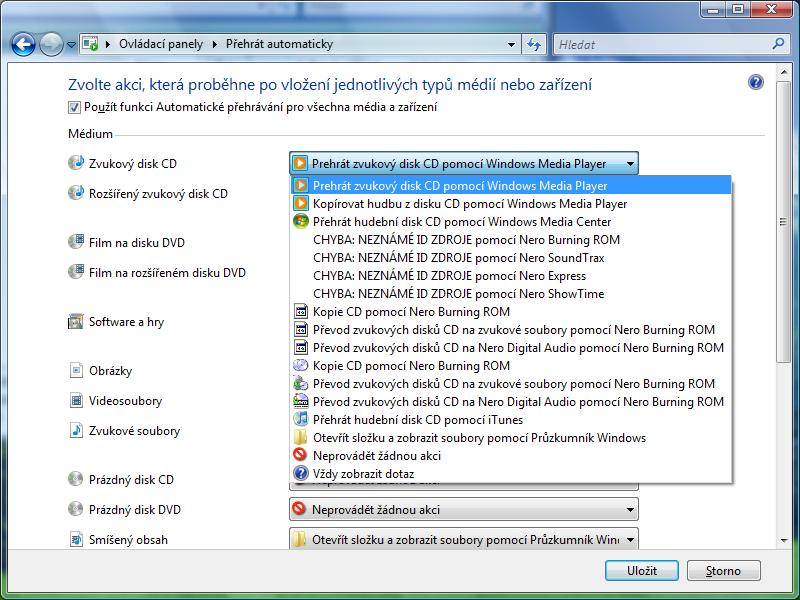800x600 pixels.
Task: Click 'Film na disku DVD' icon
Action: tap(76, 241)
